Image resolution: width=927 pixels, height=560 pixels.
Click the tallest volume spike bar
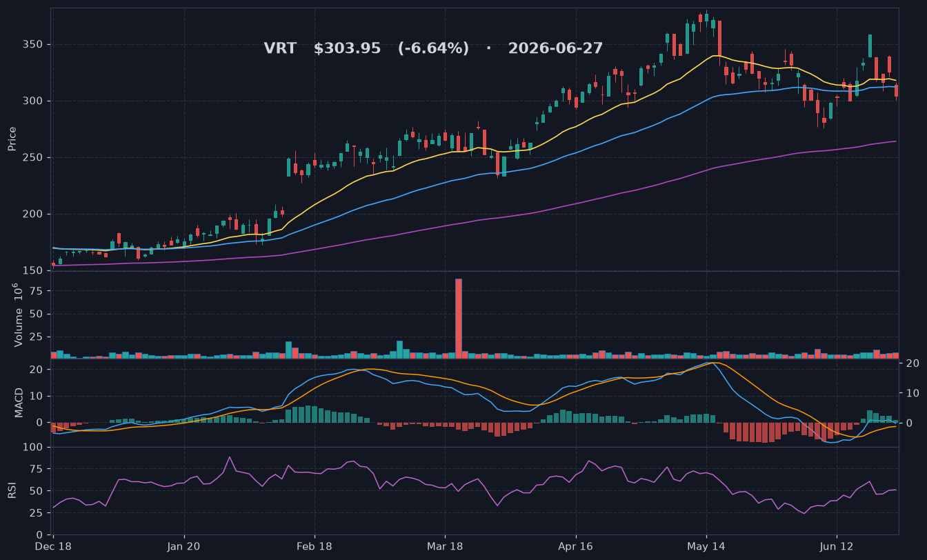(x=459, y=319)
